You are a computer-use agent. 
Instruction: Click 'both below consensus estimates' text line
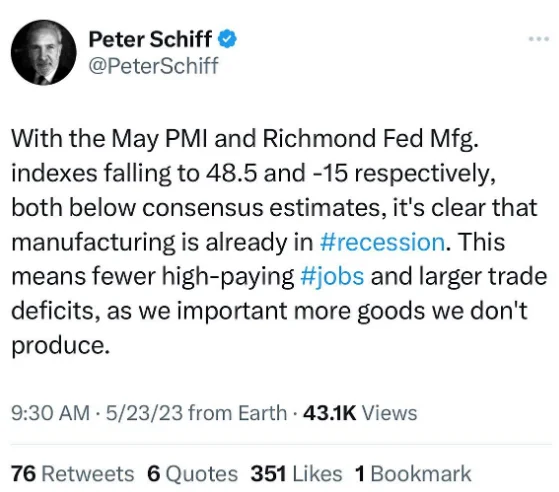pos(196,207)
